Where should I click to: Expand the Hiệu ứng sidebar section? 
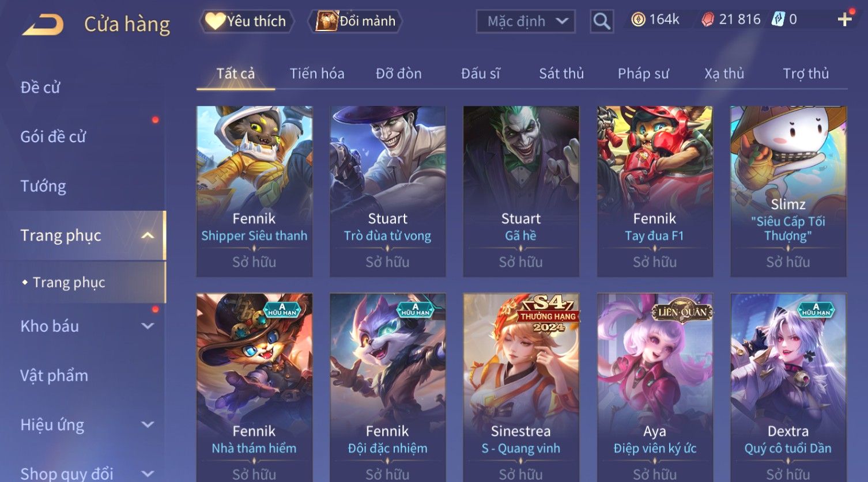pos(148,425)
